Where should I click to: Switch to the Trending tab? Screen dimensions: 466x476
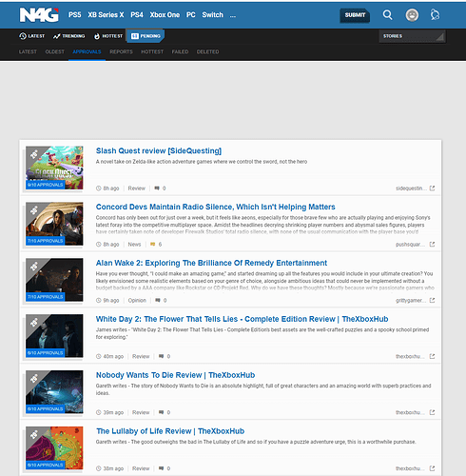69,36
